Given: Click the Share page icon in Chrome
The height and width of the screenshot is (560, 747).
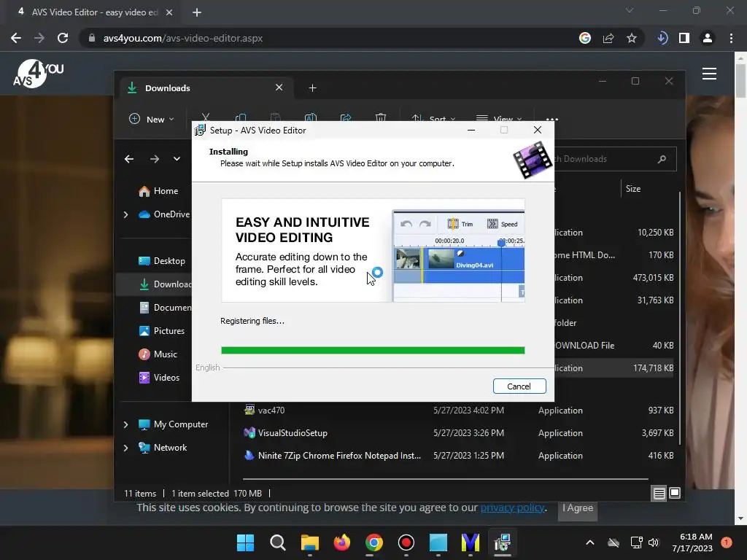Looking at the screenshot, I should coord(608,38).
